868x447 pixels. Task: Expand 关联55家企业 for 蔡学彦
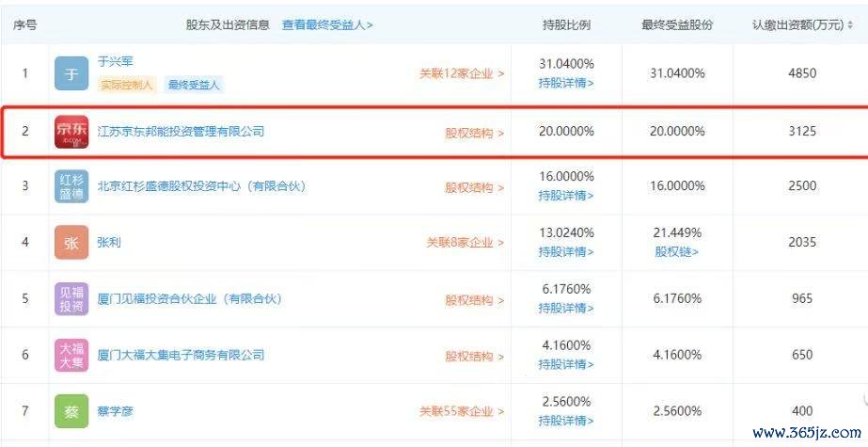point(462,411)
